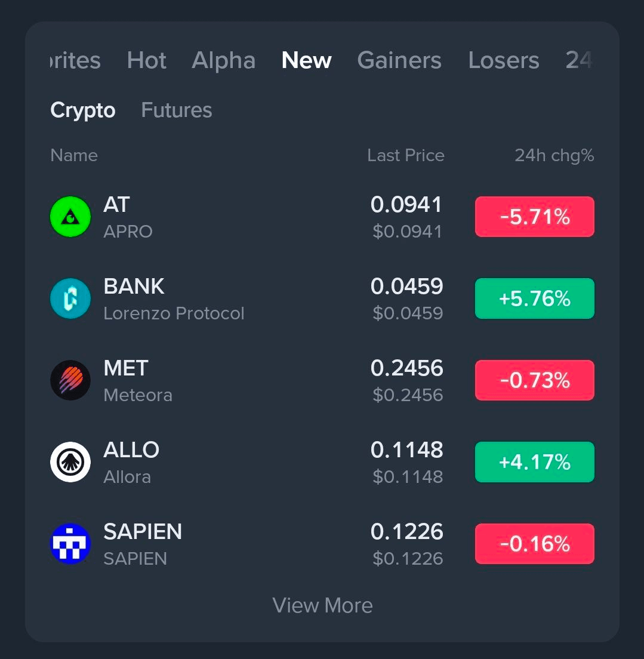Image resolution: width=644 pixels, height=659 pixels.
Task: Open the Meteora row by its 0.2456 price
Action: [406, 369]
